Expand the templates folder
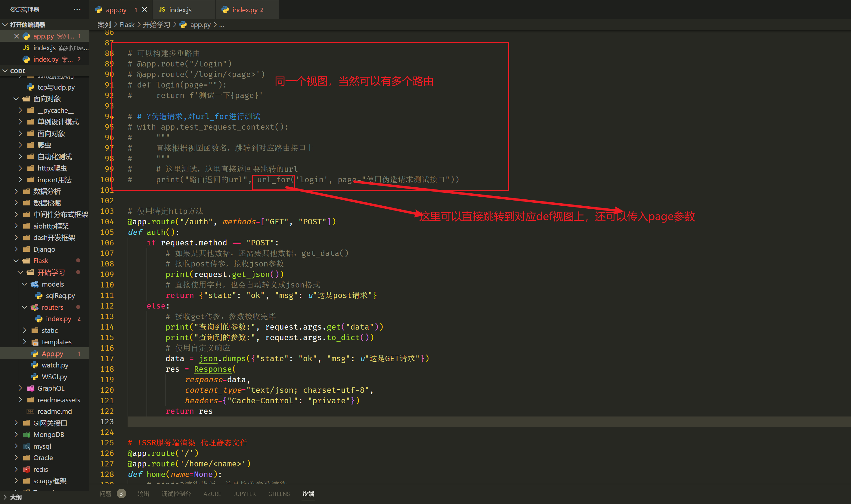The height and width of the screenshot is (504, 851). coord(24,342)
